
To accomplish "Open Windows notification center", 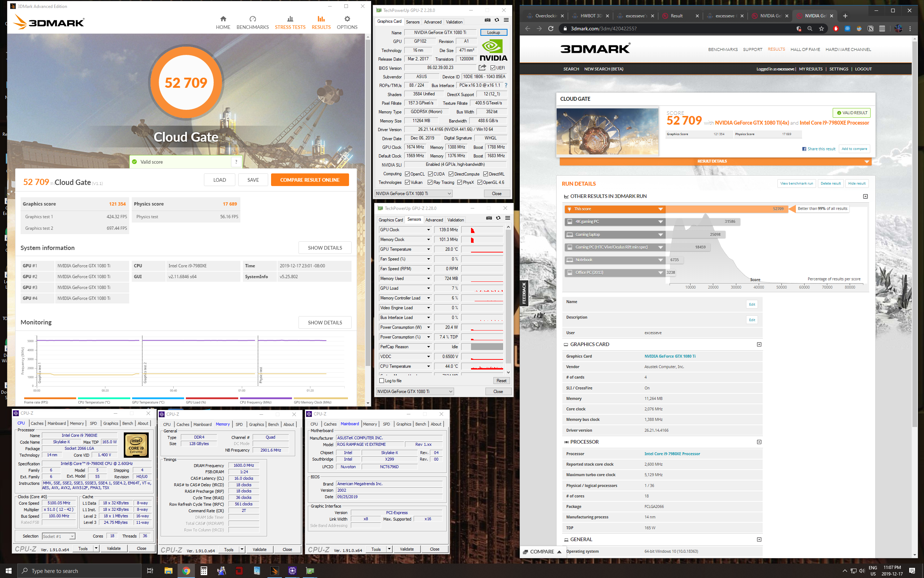I will (x=912, y=571).
